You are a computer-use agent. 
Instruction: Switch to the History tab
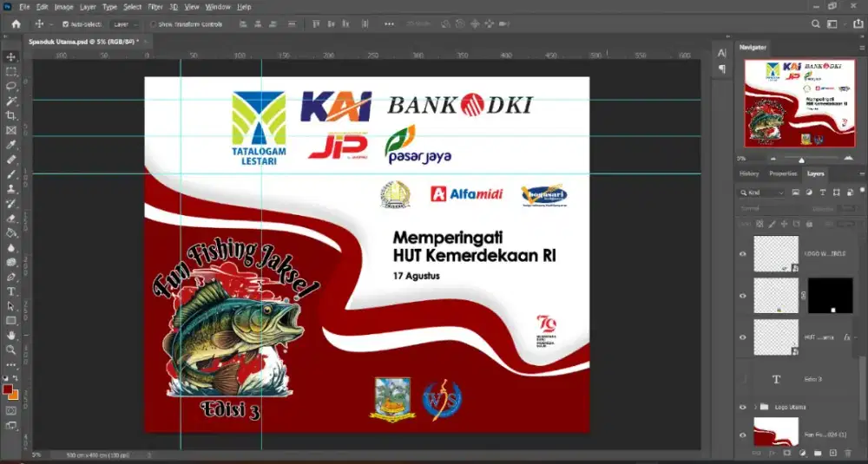749,173
